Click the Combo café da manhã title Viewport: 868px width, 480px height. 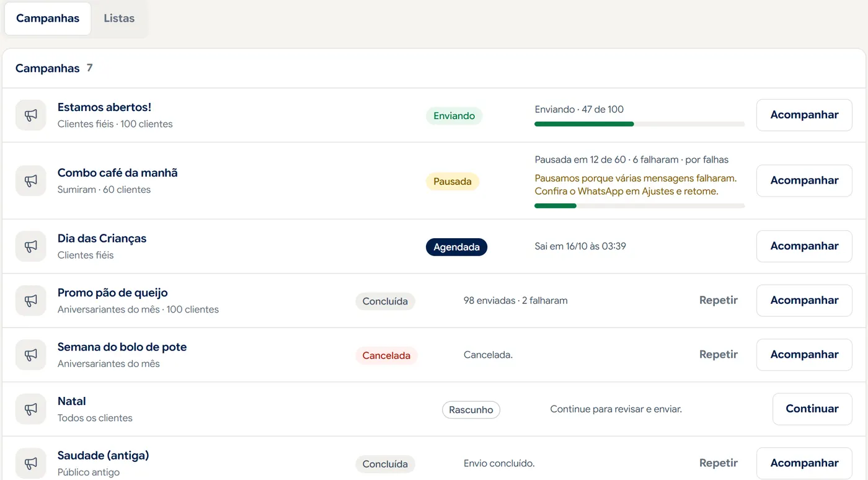117,173
